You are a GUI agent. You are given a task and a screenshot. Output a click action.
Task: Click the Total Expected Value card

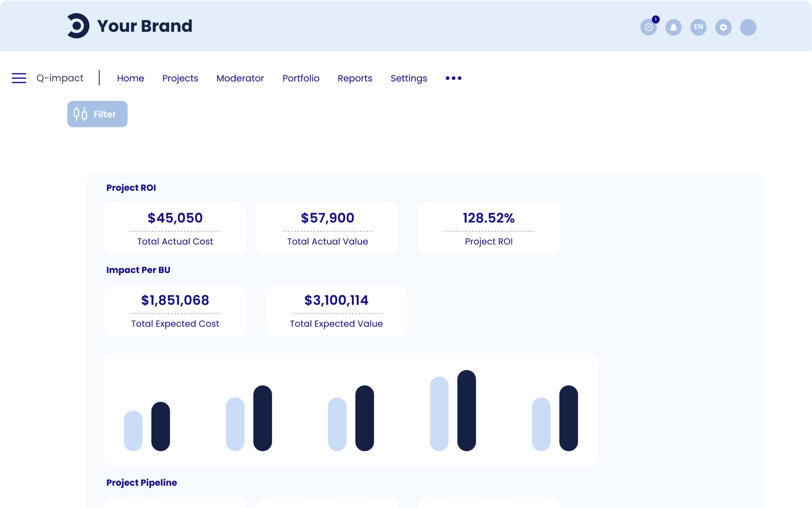(x=336, y=311)
